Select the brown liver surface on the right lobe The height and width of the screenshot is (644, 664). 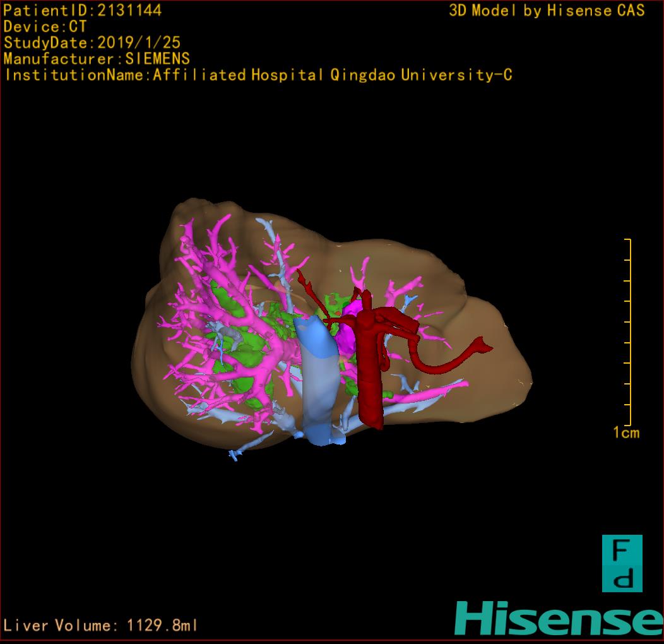click(486, 379)
